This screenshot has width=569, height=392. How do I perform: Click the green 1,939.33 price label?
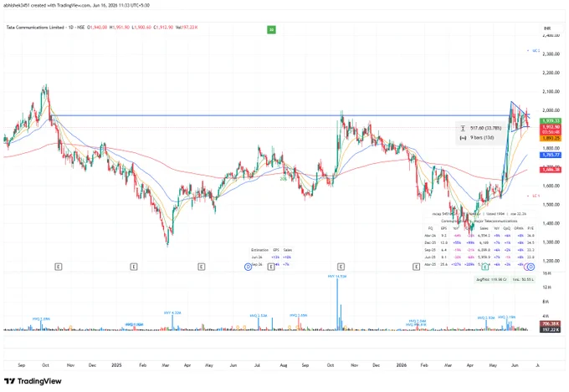[x=551, y=120]
